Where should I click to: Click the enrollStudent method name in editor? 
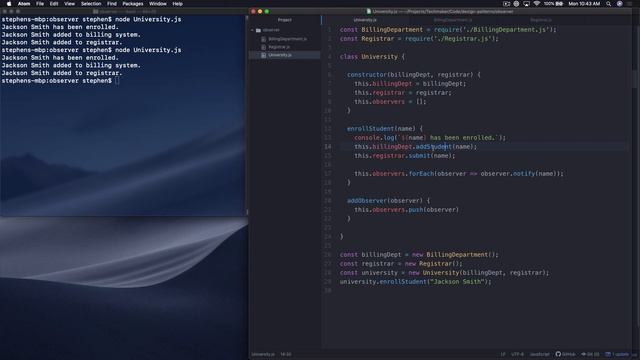coord(370,129)
